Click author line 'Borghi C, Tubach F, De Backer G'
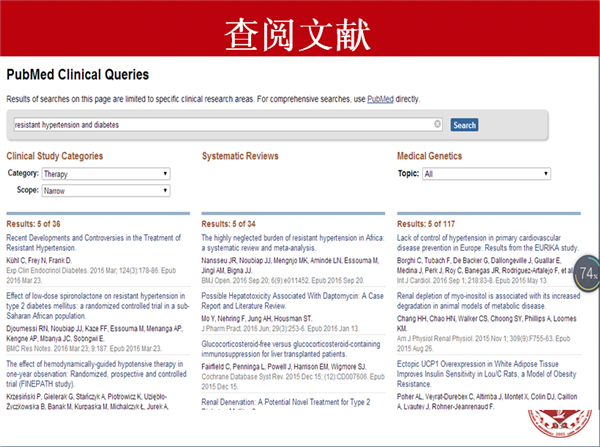Screen dimensions: 600x447 click(x=485, y=265)
